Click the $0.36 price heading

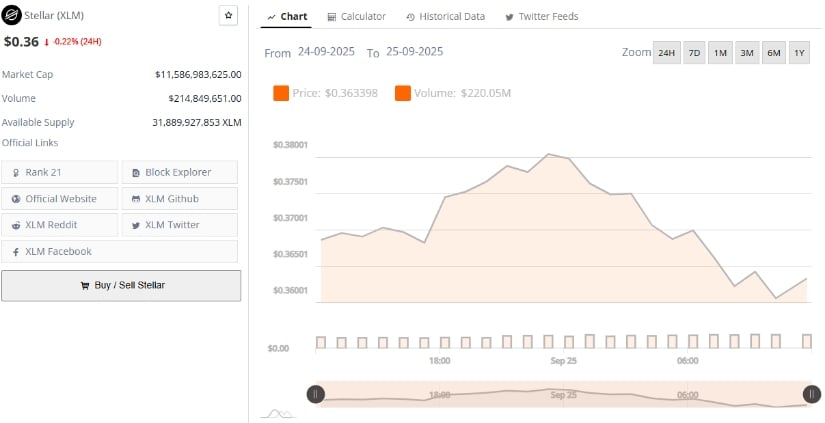[x=21, y=42]
